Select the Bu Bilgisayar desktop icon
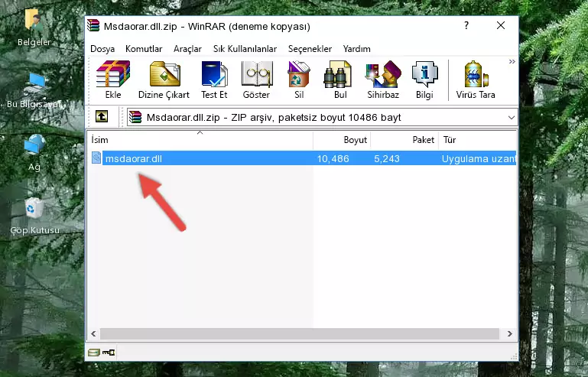 point(34,91)
